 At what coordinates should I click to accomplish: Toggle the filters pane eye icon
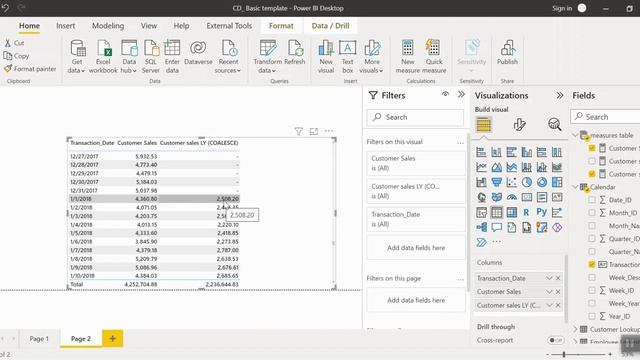tap(445, 95)
